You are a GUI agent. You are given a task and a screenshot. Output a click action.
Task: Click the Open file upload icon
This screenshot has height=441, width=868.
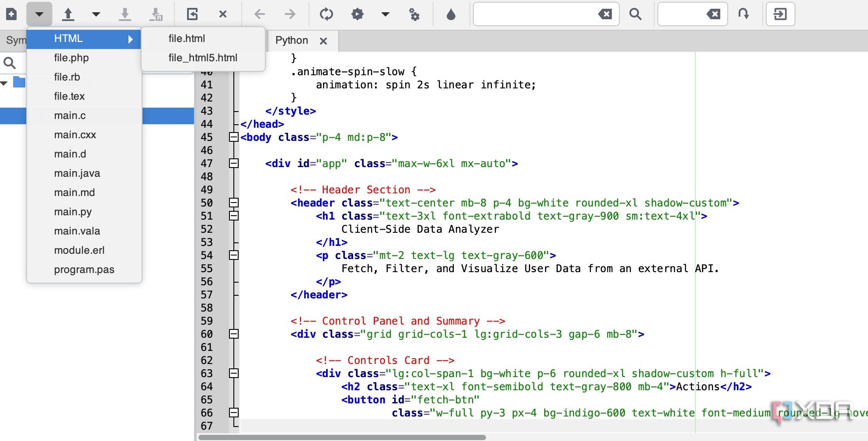coord(68,14)
